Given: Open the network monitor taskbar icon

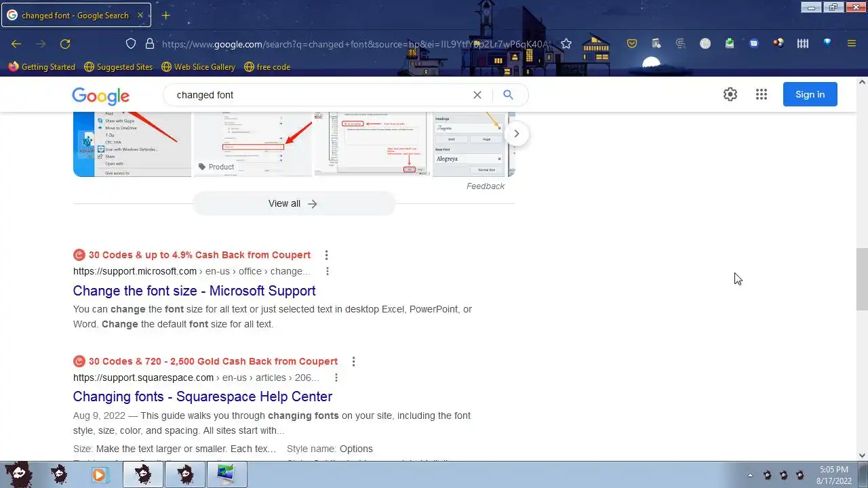Looking at the screenshot, I should [226, 475].
